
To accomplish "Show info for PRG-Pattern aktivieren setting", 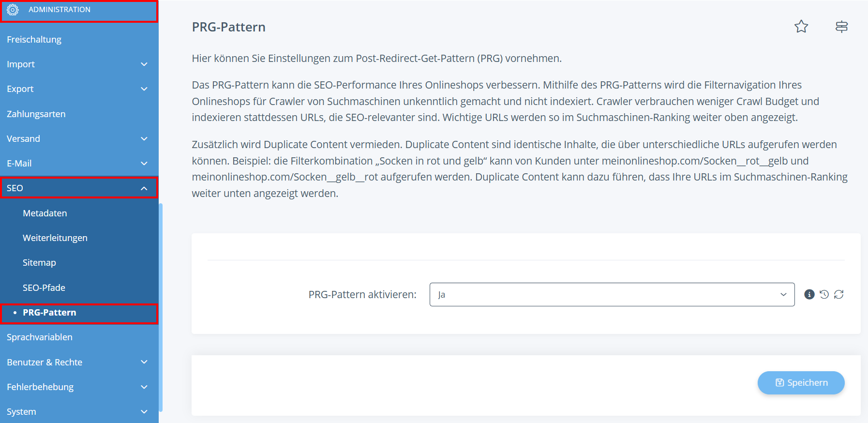I will 809,294.
